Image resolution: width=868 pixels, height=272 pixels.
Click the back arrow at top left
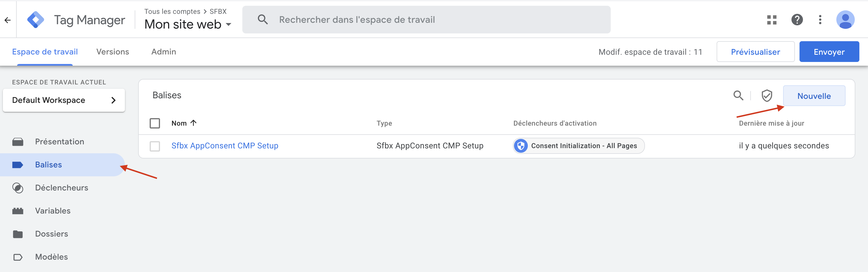7,20
